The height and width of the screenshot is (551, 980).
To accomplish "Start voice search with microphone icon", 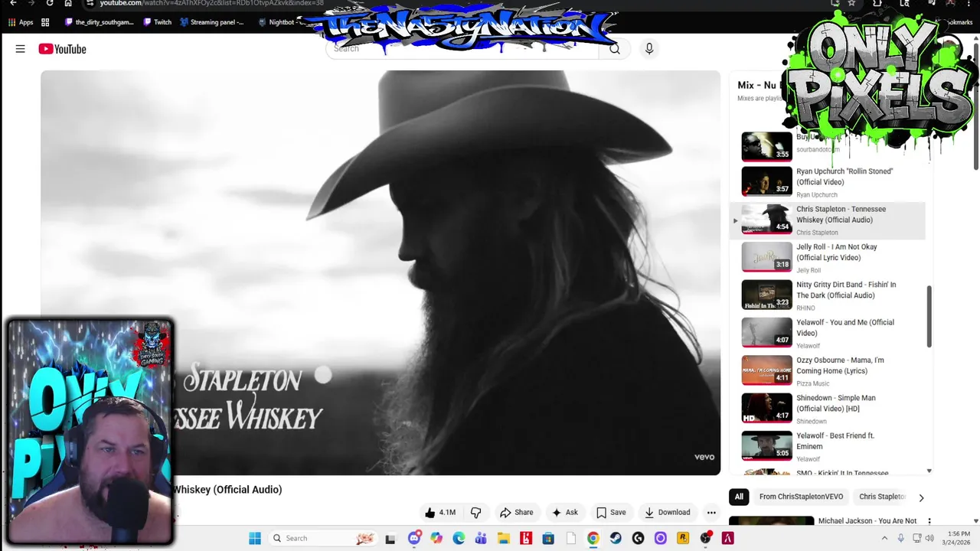I will pyautogui.click(x=649, y=49).
